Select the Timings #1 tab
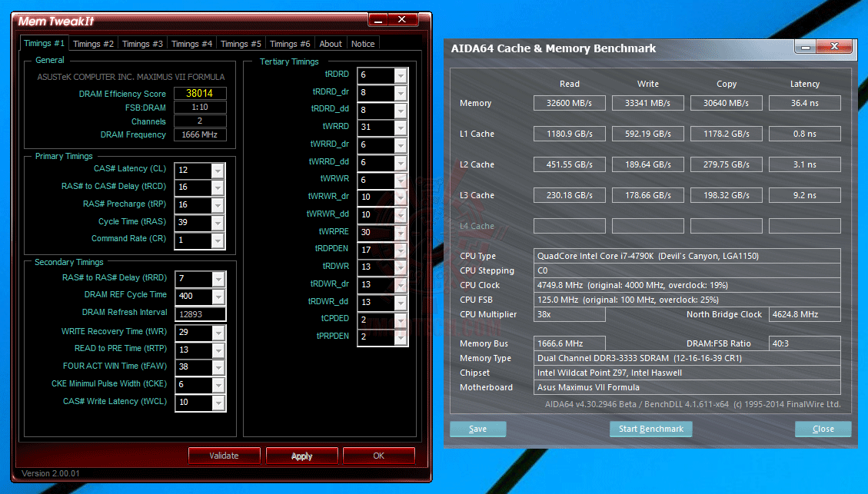Viewport: 868px width, 494px height. 44,43
